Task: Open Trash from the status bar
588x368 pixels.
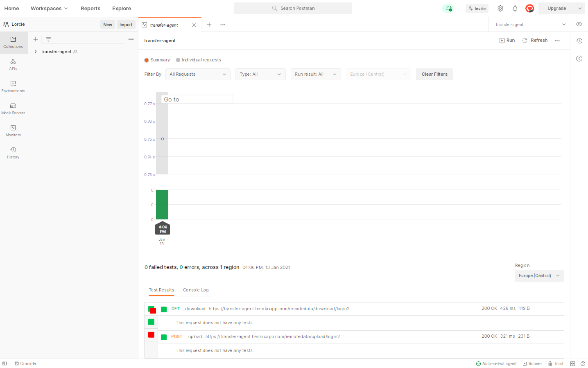Action: point(556,363)
